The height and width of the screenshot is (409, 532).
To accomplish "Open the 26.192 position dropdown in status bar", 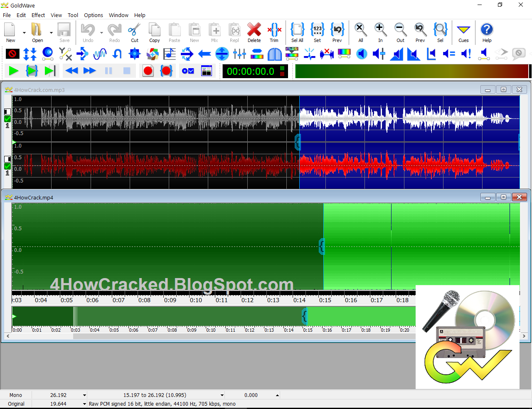I will pyautogui.click(x=84, y=395).
